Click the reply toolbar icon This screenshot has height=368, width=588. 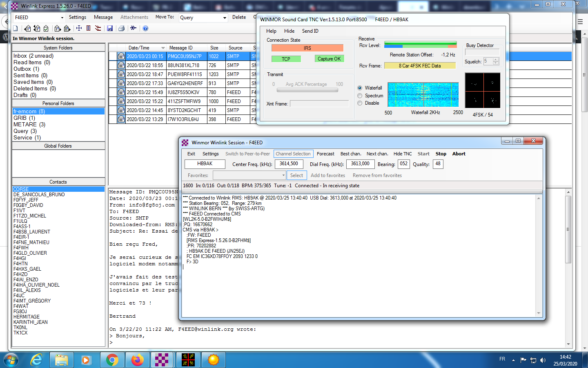[27, 28]
